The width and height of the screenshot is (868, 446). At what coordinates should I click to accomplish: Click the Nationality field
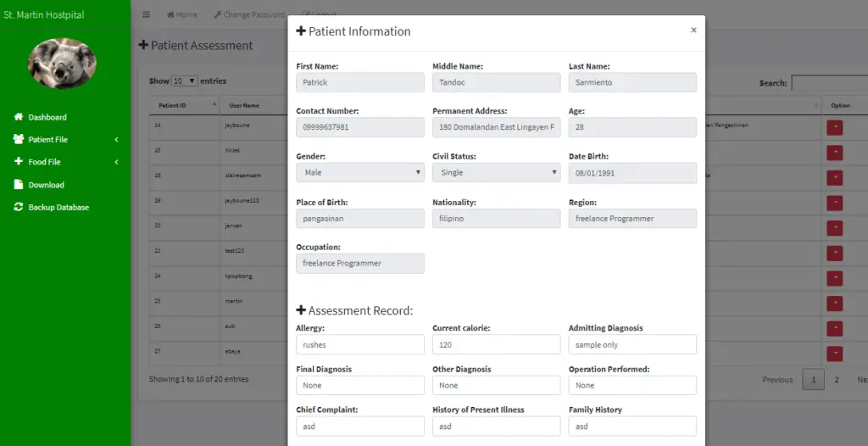click(497, 218)
